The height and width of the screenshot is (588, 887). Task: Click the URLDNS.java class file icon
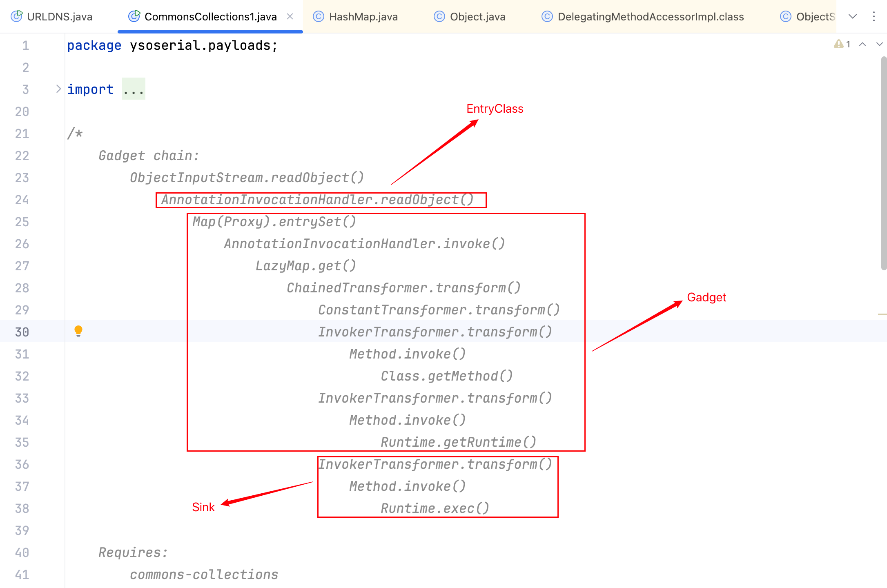coord(16,16)
